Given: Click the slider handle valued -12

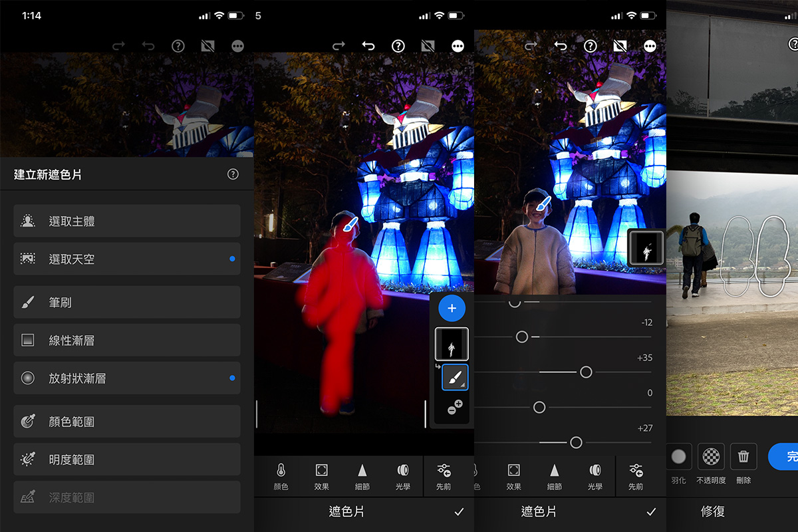Looking at the screenshot, I should (x=522, y=337).
